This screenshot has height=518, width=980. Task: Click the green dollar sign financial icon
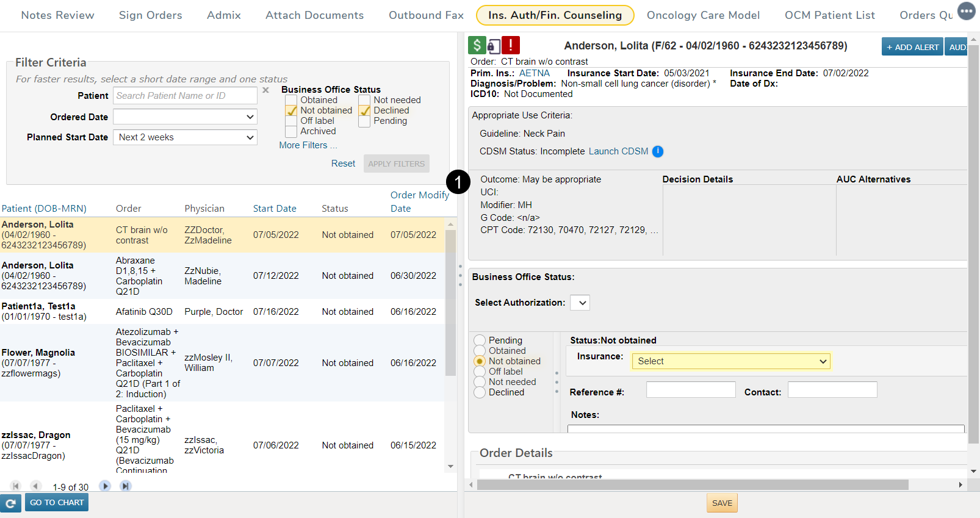pos(477,45)
